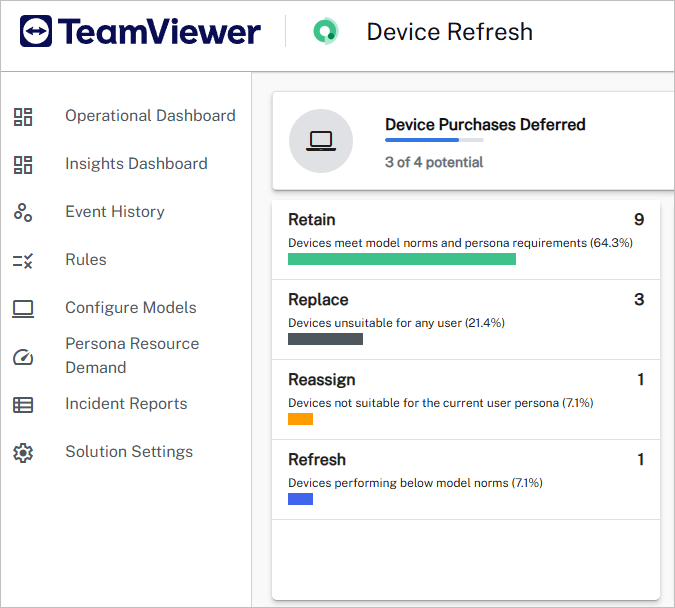This screenshot has width=675, height=608.
Task: Click the dark gray Replace percentage bar
Action: pyautogui.click(x=325, y=339)
